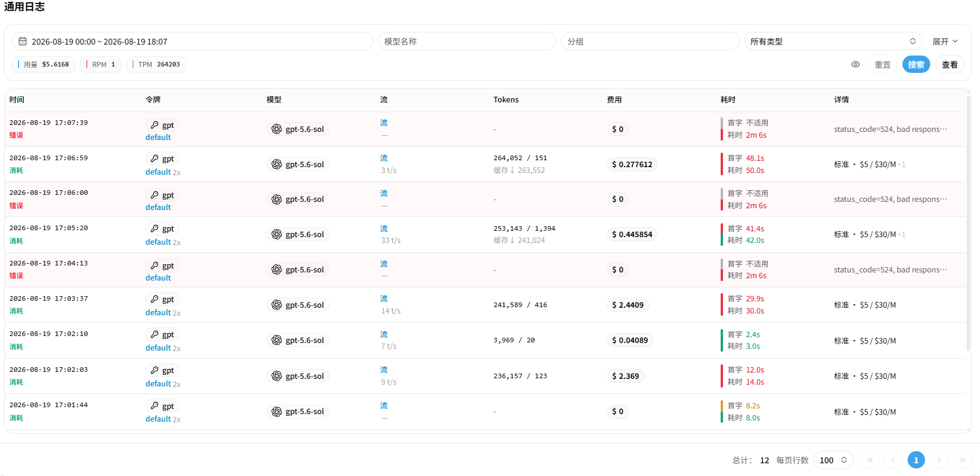Click the gpt key token in 17:05:20 row
Screen dimensions: 980x476
(x=162, y=228)
